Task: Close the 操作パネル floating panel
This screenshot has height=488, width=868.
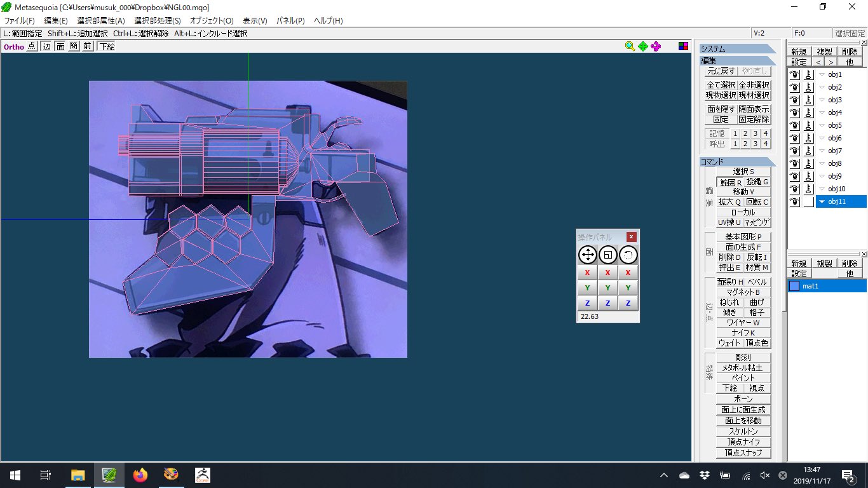Action: point(631,237)
